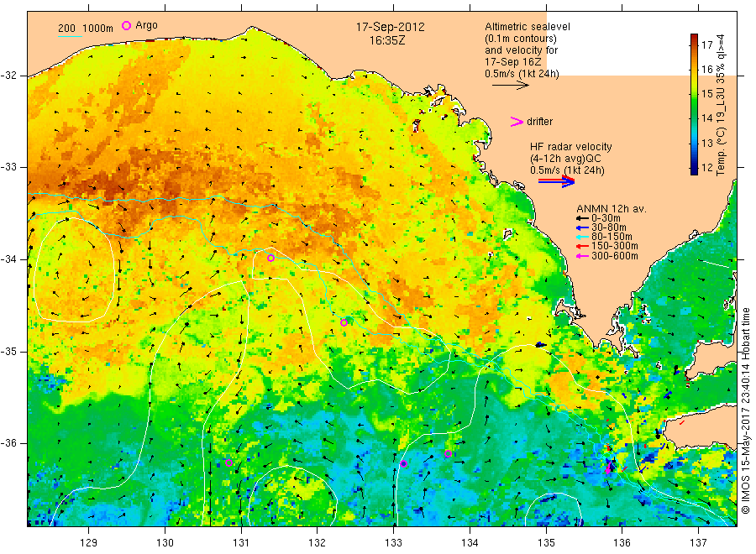The image size is (756, 554).
Task: Click the '(0.1m contours)' caption line
Action: (521, 39)
